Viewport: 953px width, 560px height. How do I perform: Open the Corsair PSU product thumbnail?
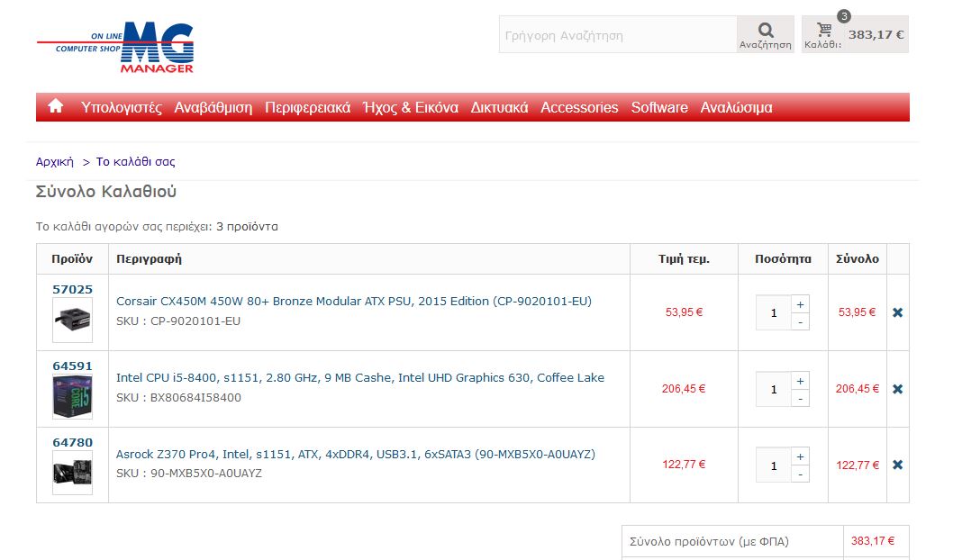[72, 320]
